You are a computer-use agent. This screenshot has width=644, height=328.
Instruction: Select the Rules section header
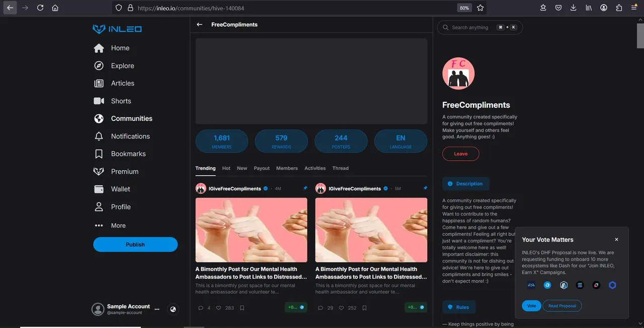tap(459, 307)
